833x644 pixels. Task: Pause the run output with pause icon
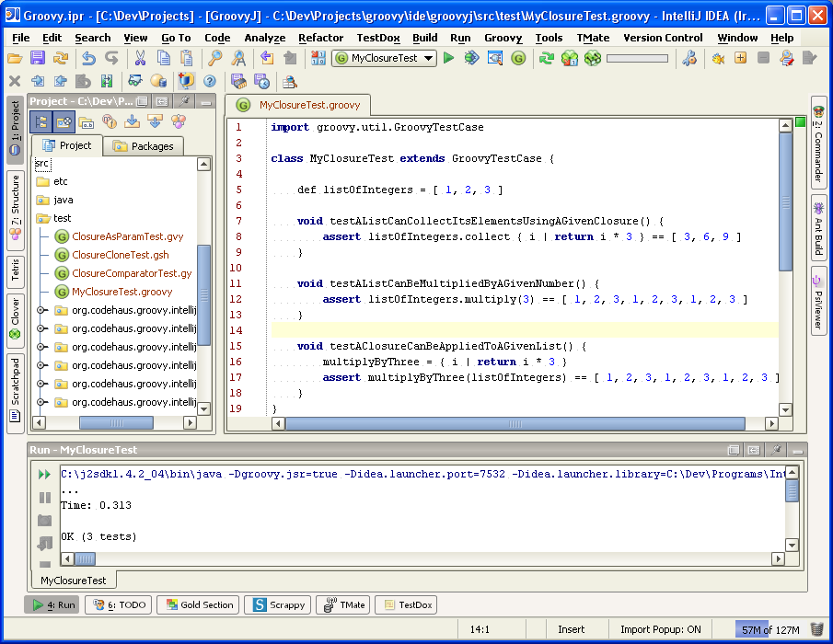45,498
